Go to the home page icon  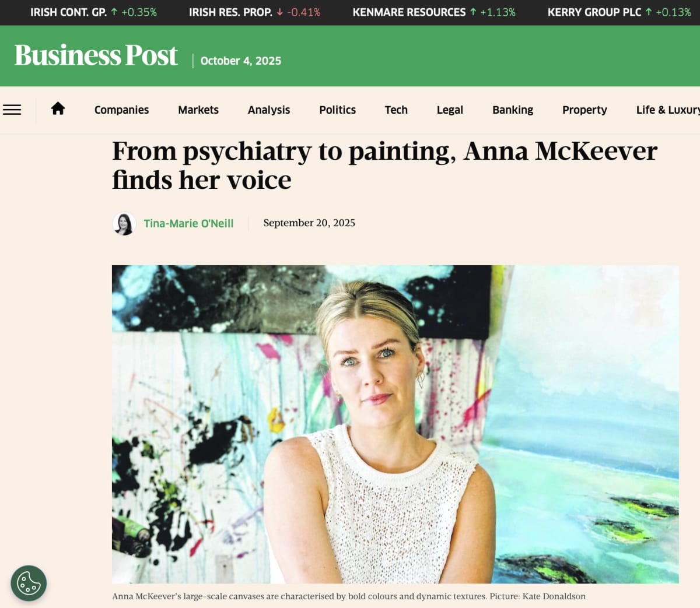pyautogui.click(x=58, y=109)
